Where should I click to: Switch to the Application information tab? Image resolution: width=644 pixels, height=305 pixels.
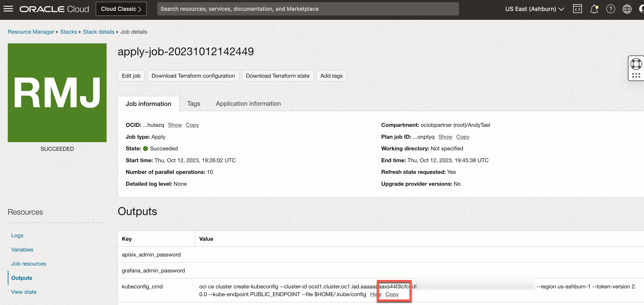(248, 104)
